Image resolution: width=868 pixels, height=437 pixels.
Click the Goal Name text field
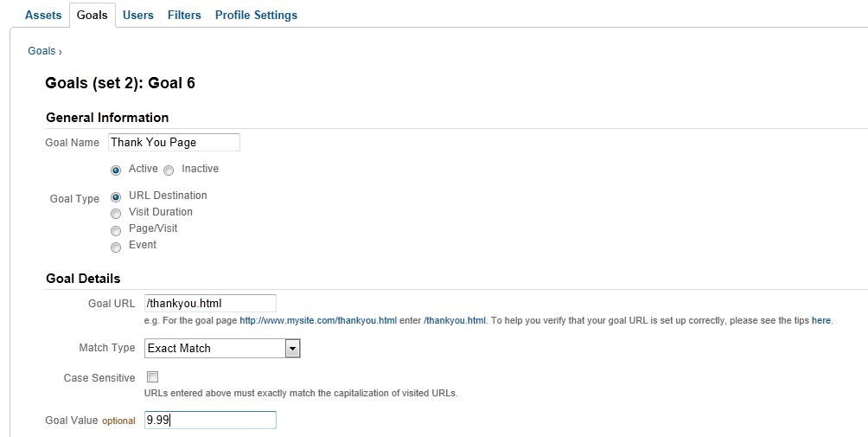point(174,143)
